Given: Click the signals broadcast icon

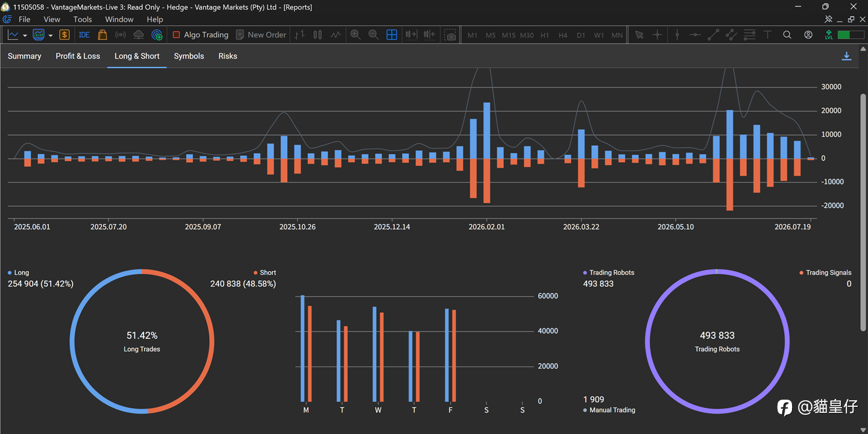Looking at the screenshot, I should point(121,35).
